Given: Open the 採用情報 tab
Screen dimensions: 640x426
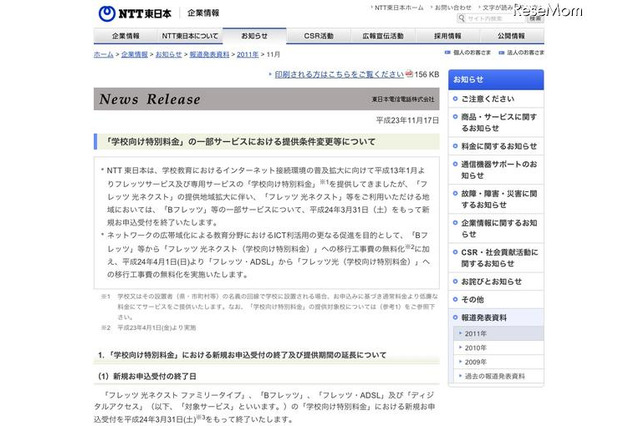Looking at the screenshot, I should tap(447, 36).
